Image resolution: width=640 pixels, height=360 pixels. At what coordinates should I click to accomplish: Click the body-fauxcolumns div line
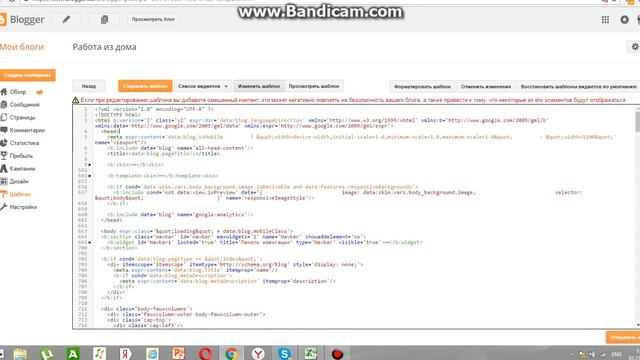tap(147, 309)
